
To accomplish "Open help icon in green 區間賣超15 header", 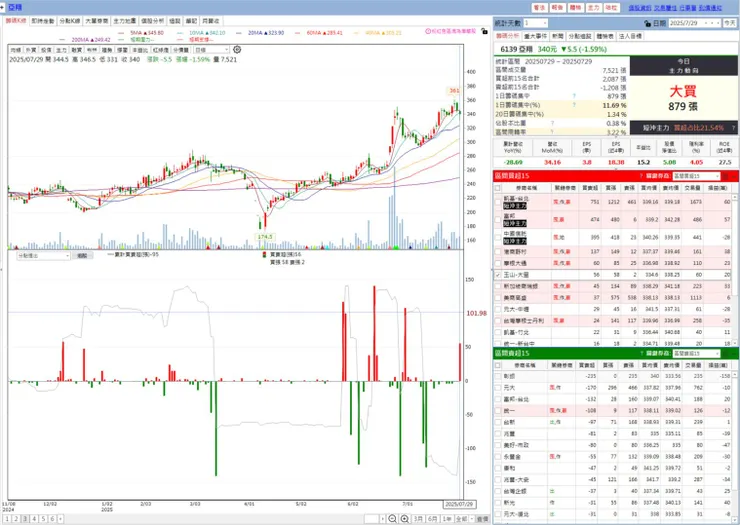I will tap(641, 353).
